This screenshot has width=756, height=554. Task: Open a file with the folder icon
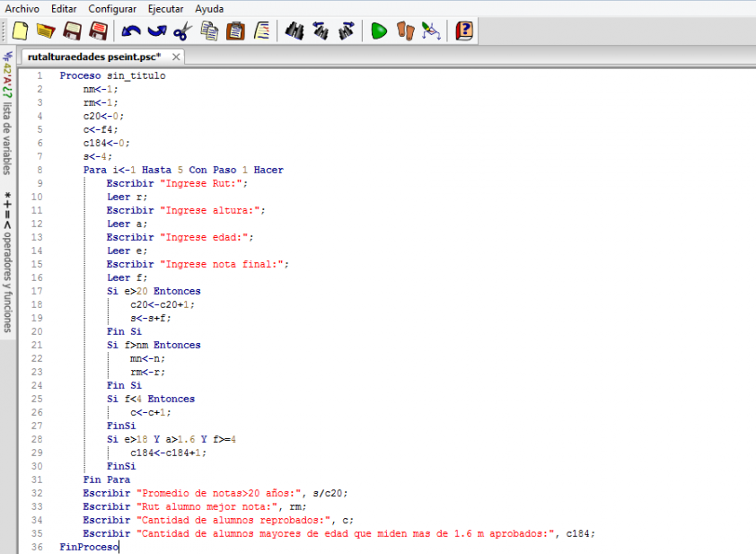point(46,31)
